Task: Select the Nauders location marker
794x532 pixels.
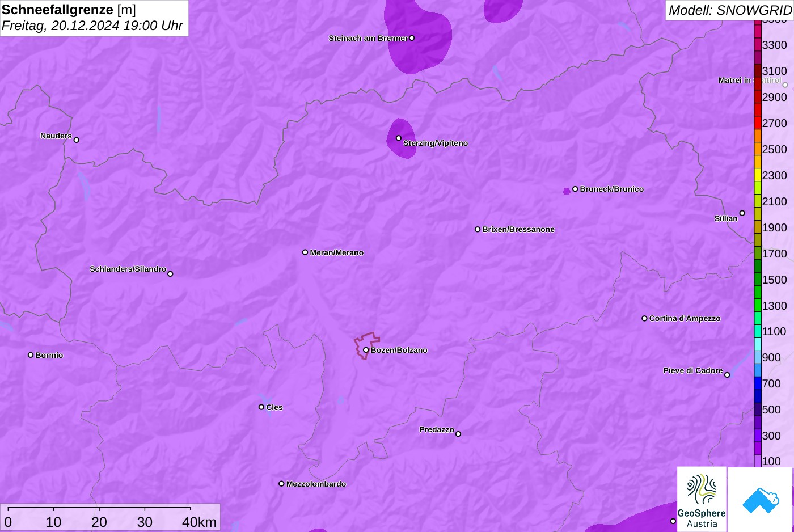Action: (x=77, y=140)
